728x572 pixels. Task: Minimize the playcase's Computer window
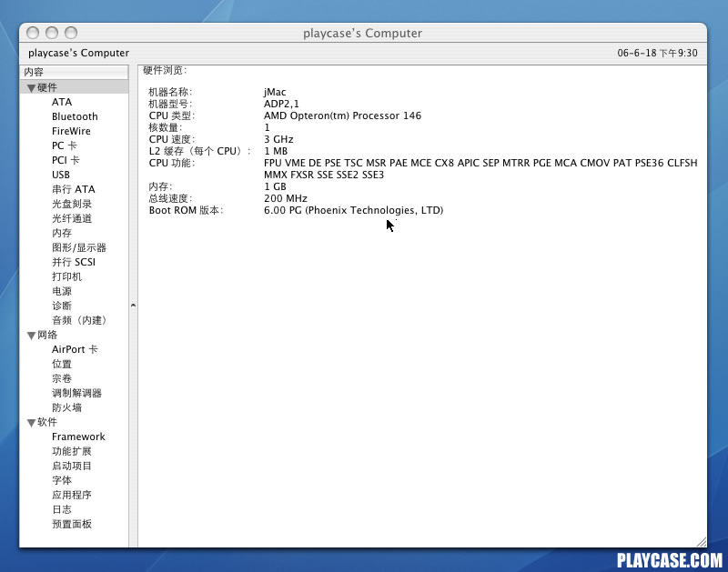pyautogui.click(x=52, y=33)
